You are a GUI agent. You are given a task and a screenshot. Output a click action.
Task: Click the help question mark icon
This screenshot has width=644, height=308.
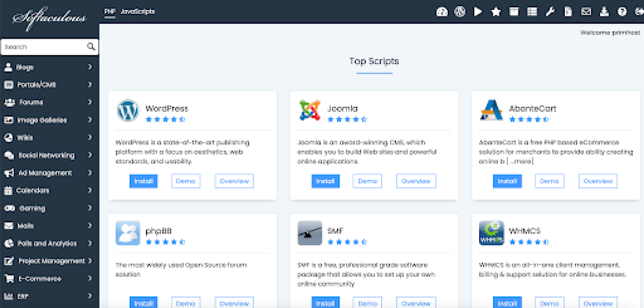(622, 12)
